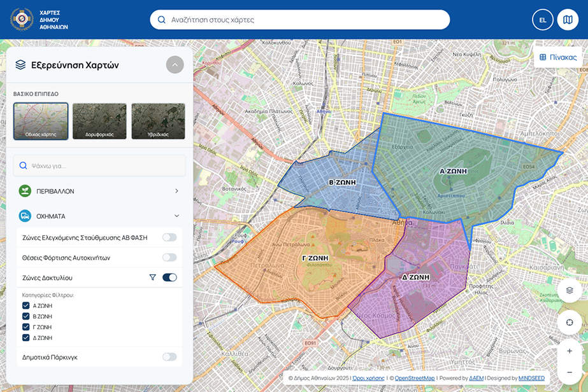This screenshot has height=392, width=588.
Task: Uncheck the Α ΖΩΝΗ filter checkbox
Action: 26,305
